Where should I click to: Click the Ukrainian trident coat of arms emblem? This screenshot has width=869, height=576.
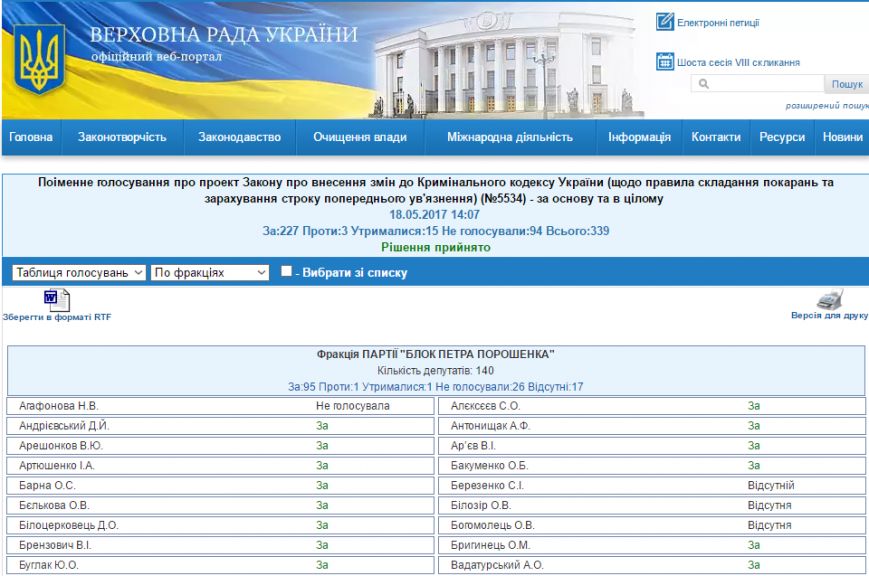tap(39, 60)
